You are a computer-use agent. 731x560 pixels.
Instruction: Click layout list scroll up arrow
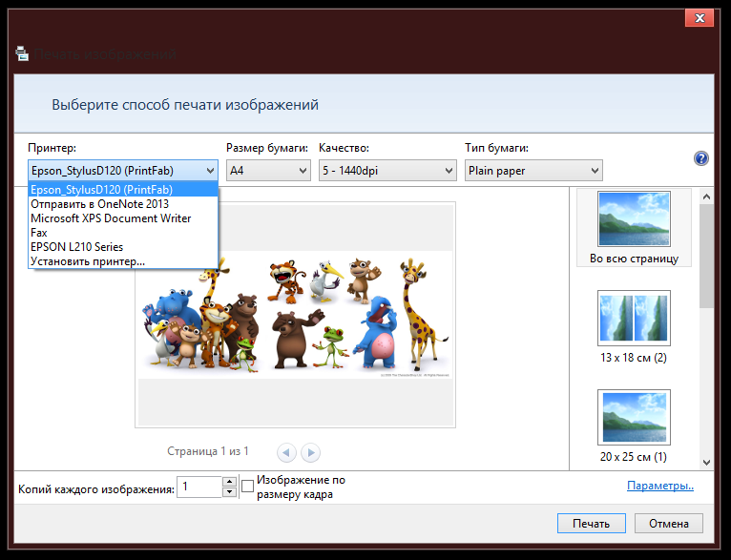pyautogui.click(x=706, y=197)
